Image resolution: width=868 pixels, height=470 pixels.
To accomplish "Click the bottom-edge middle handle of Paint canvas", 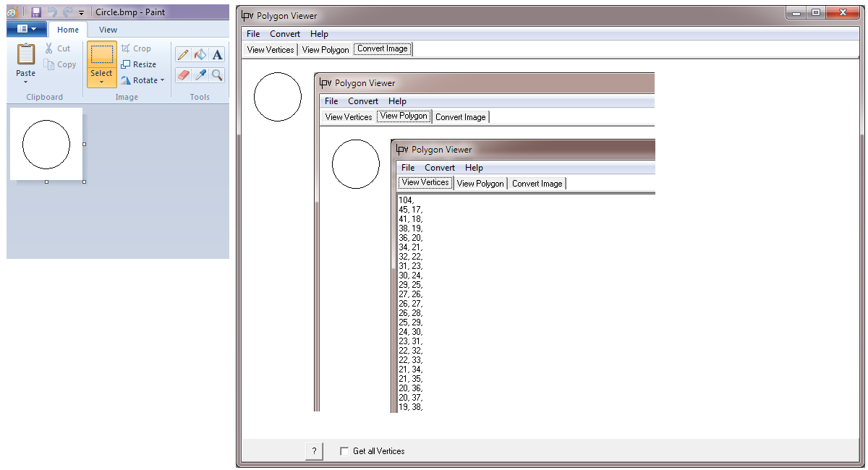I will point(47,181).
